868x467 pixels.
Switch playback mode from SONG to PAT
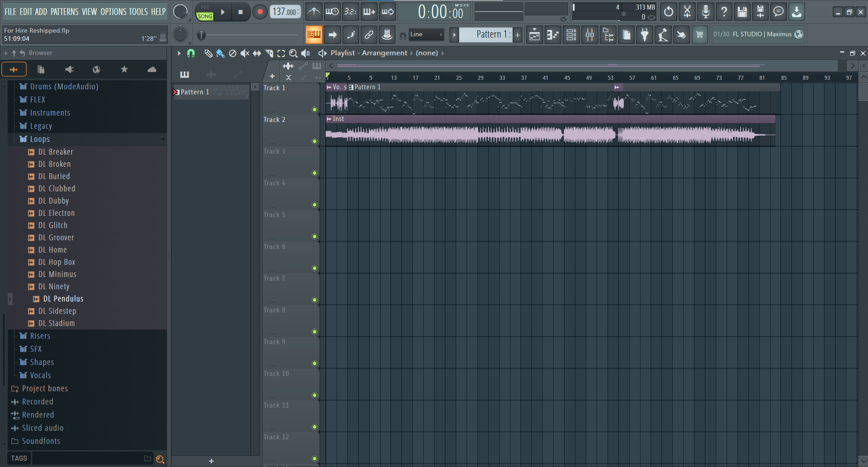(205, 7)
